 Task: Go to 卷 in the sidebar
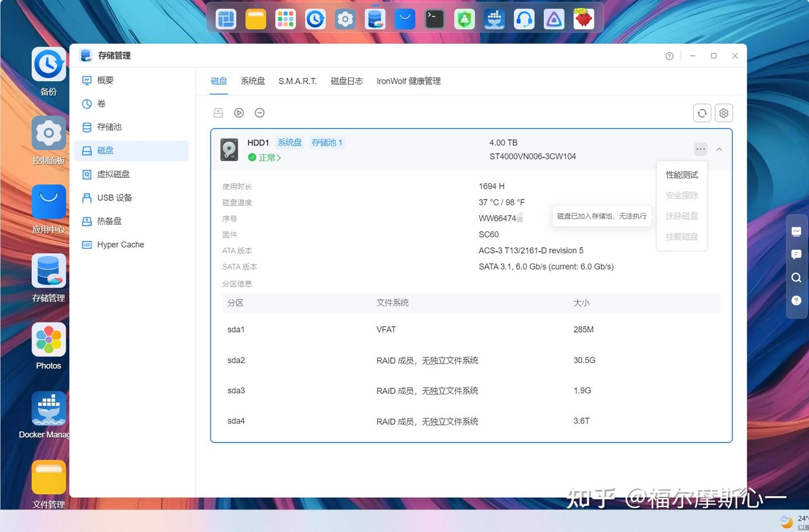click(131, 104)
